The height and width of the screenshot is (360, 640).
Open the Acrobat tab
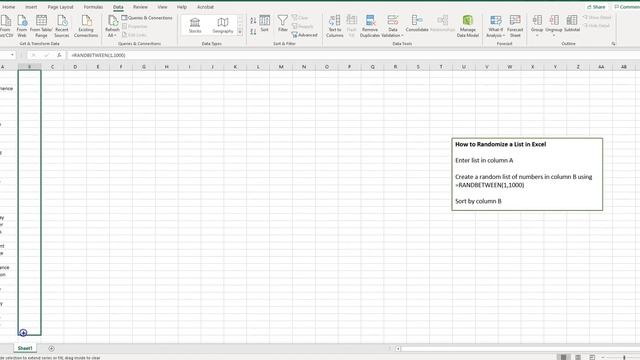(x=205, y=7)
